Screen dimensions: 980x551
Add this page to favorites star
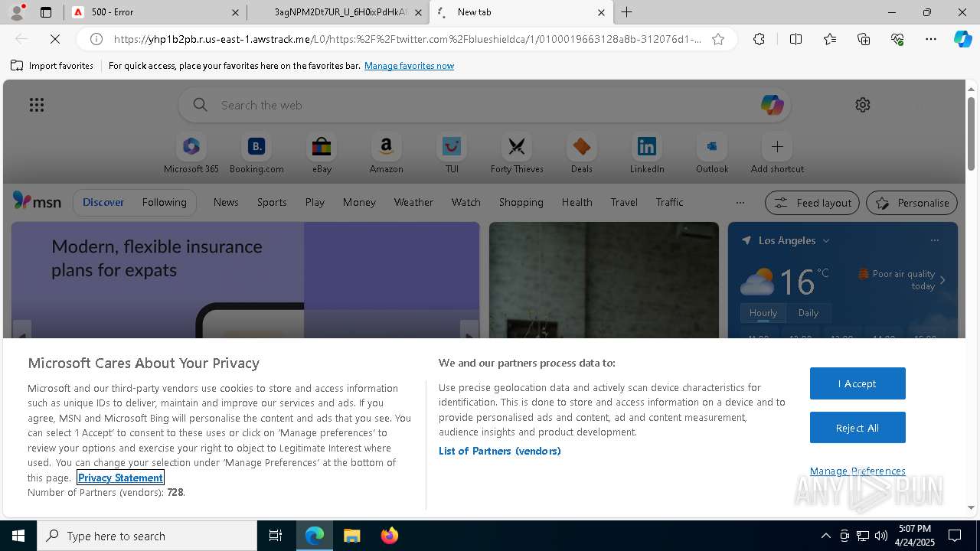pos(718,39)
